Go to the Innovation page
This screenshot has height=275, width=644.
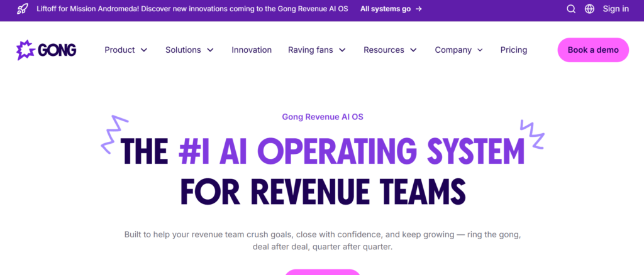pyautogui.click(x=252, y=50)
